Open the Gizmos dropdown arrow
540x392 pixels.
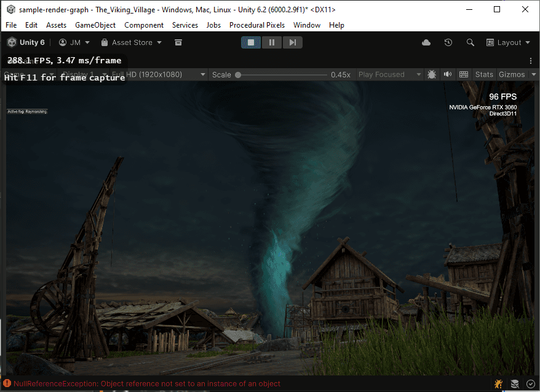coord(533,74)
